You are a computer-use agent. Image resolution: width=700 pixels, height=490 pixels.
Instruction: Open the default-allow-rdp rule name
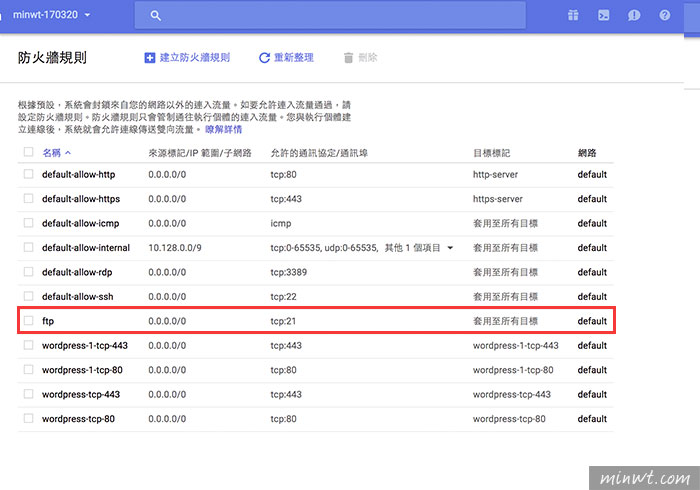coord(77,272)
